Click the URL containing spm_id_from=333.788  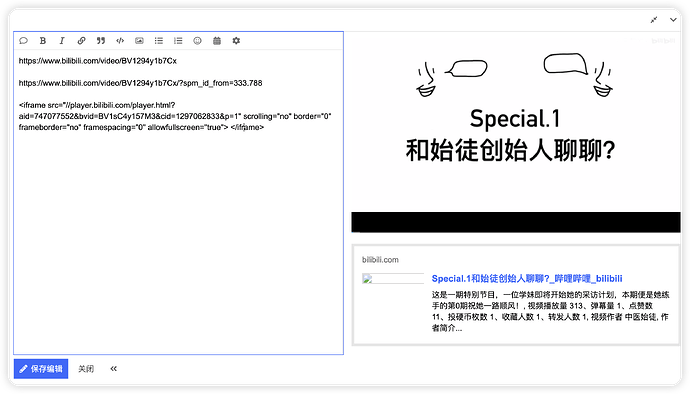[140, 83]
